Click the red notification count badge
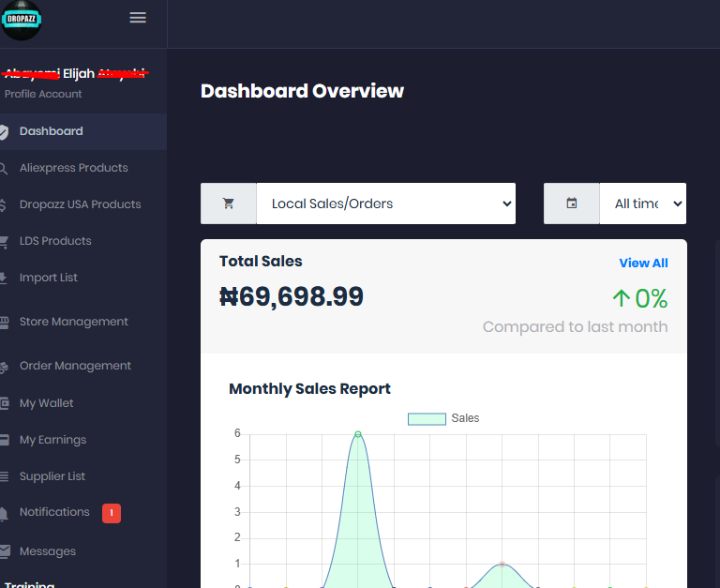The width and height of the screenshot is (720, 588). pyautogui.click(x=112, y=513)
